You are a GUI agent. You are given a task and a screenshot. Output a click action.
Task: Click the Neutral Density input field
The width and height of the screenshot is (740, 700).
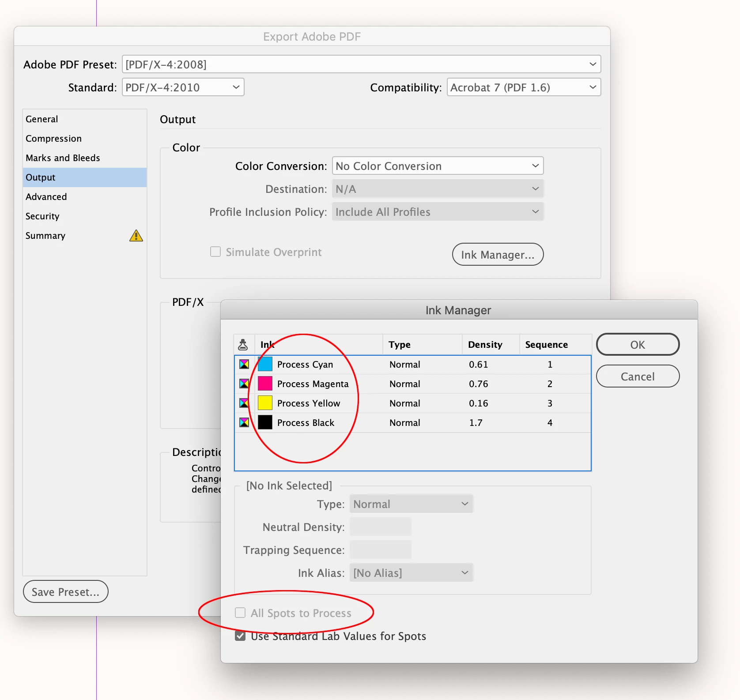click(x=380, y=527)
